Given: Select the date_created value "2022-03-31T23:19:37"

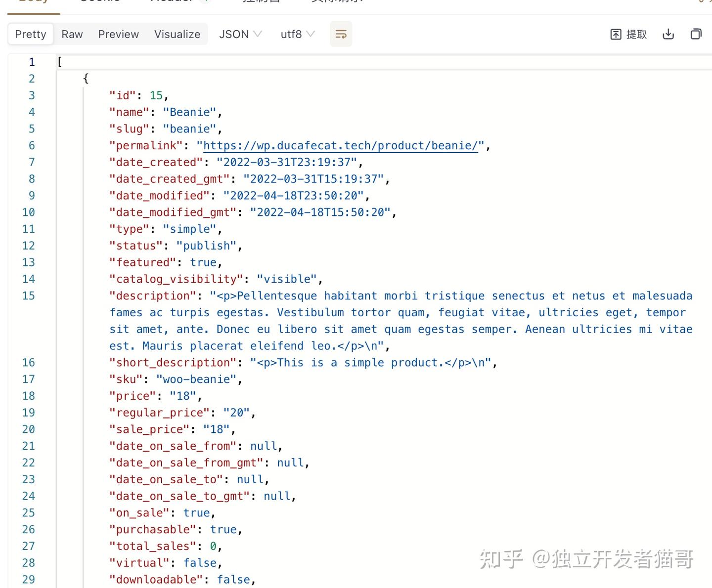Looking at the screenshot, I should click(287, 162).
